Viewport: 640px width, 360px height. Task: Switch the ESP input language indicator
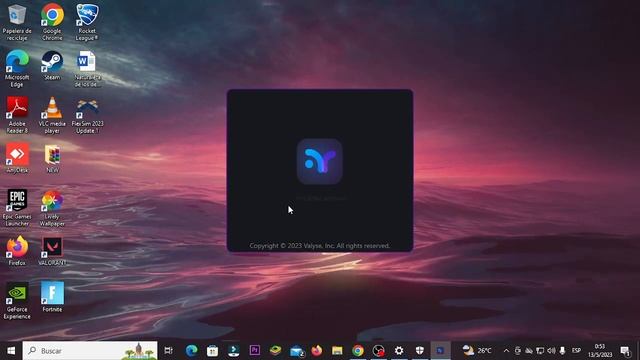[576, 351]
